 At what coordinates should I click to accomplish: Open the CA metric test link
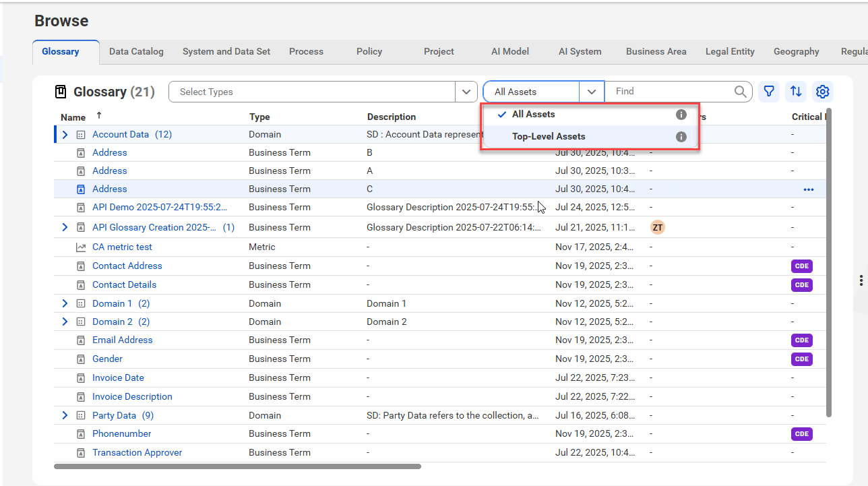point(122,247)
